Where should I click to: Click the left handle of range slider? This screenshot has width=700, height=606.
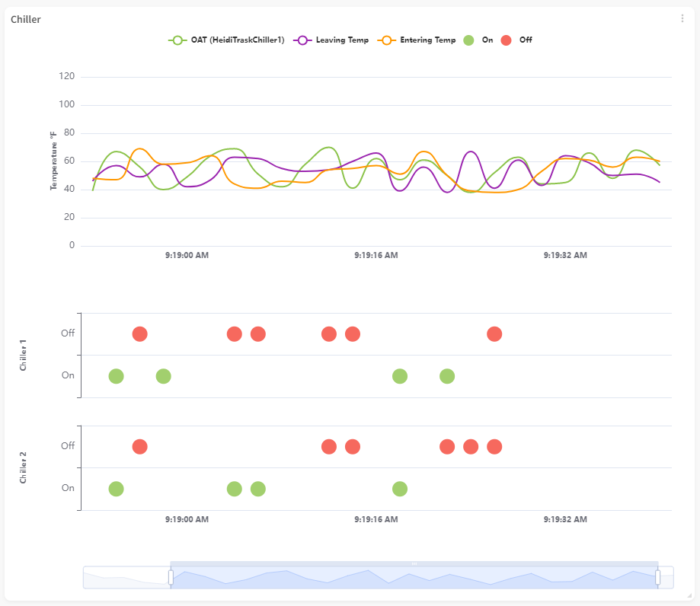(171, 578)
